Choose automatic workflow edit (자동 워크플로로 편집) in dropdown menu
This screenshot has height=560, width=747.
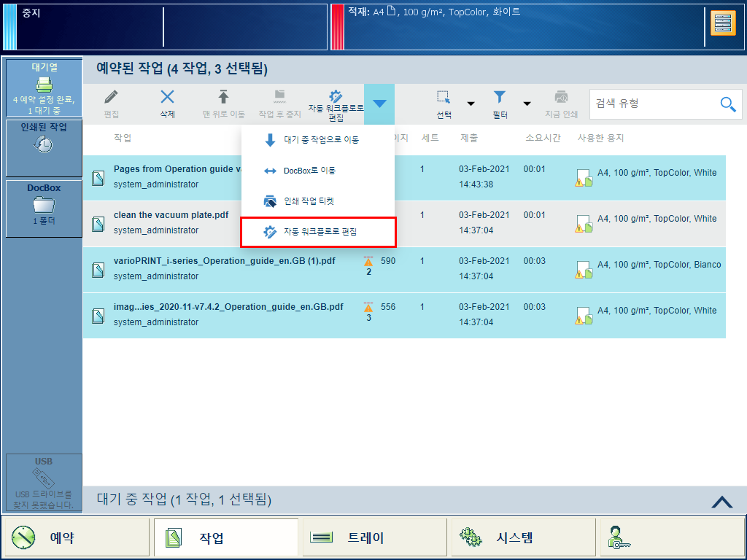[318, 232]
